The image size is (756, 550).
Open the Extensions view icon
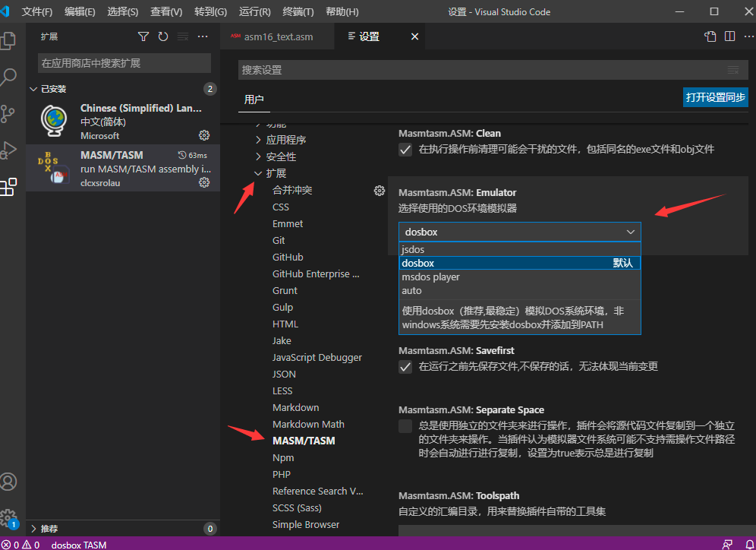click(8, 187)
